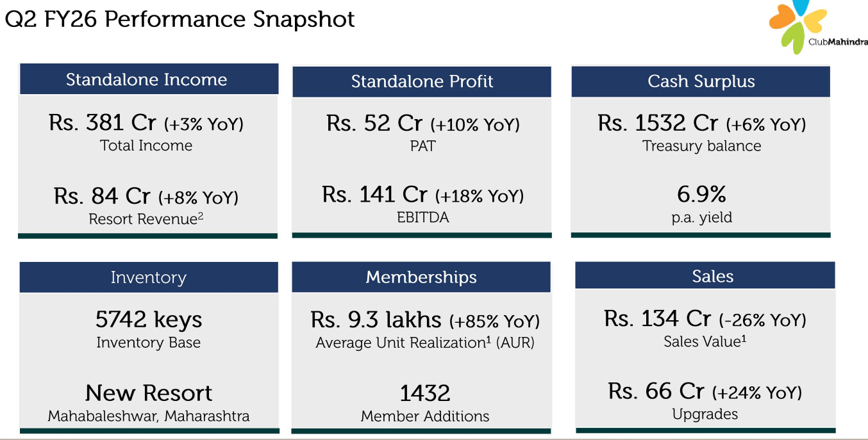868x440 pixels.
Task: Click the Rs. 134 Cr Sales Value figure
Action: [658, 318]
